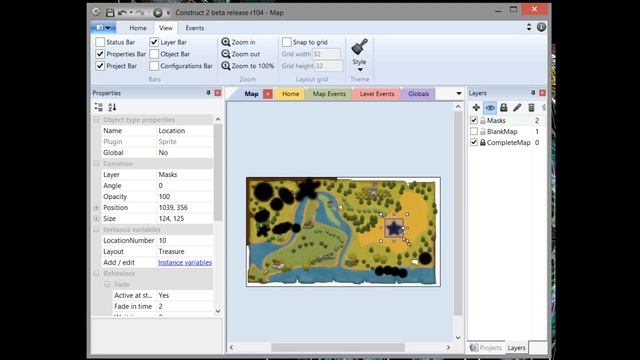Click the Save icon in title bar
This screenshot has height=360, width=640.
coord(110,13)
